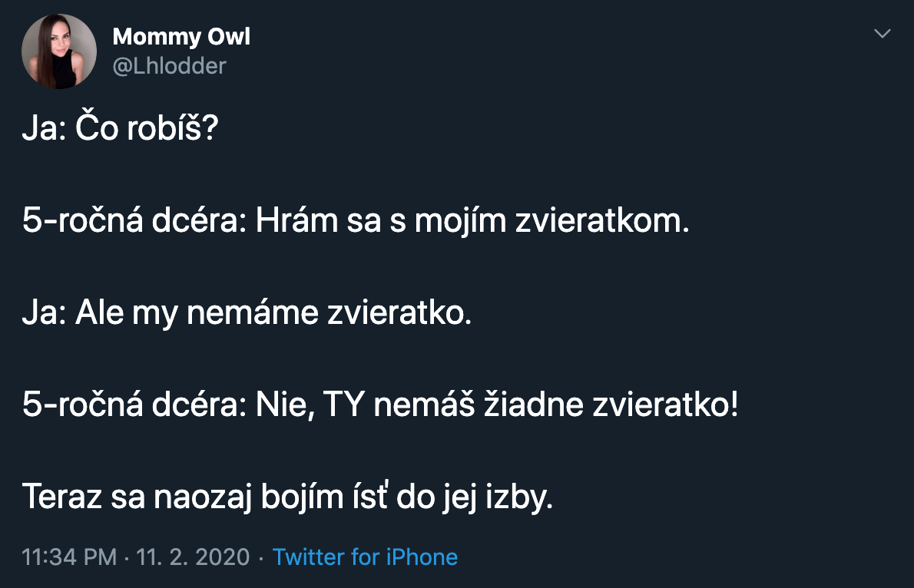Open the tweet options chevron menu

point(883,35)
